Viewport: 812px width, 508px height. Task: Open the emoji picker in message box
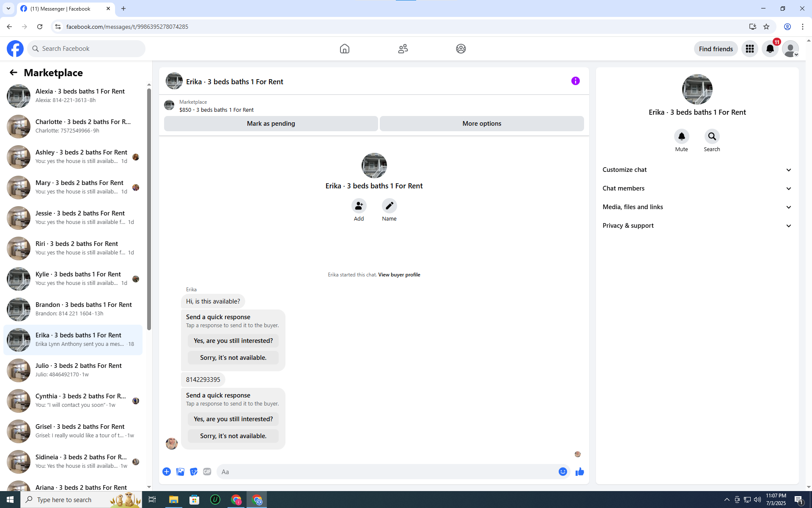[562, 472]
